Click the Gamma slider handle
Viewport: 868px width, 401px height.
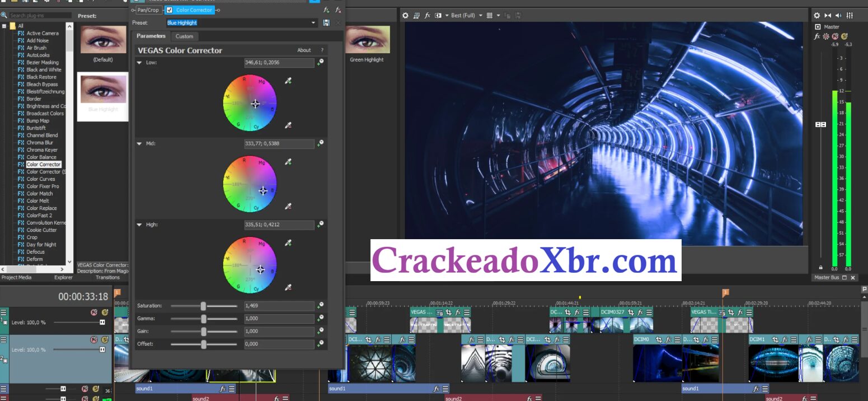[x=203, y=319]
